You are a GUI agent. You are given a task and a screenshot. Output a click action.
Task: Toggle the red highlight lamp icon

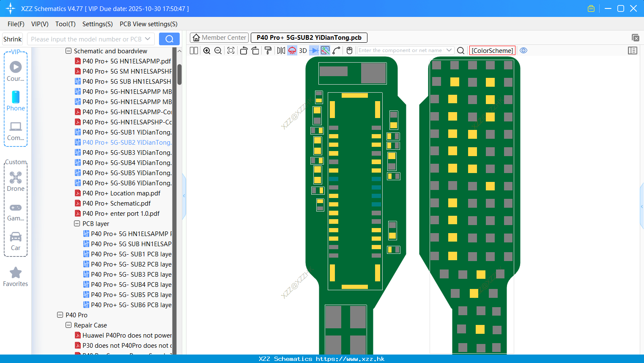pos(292,50)
